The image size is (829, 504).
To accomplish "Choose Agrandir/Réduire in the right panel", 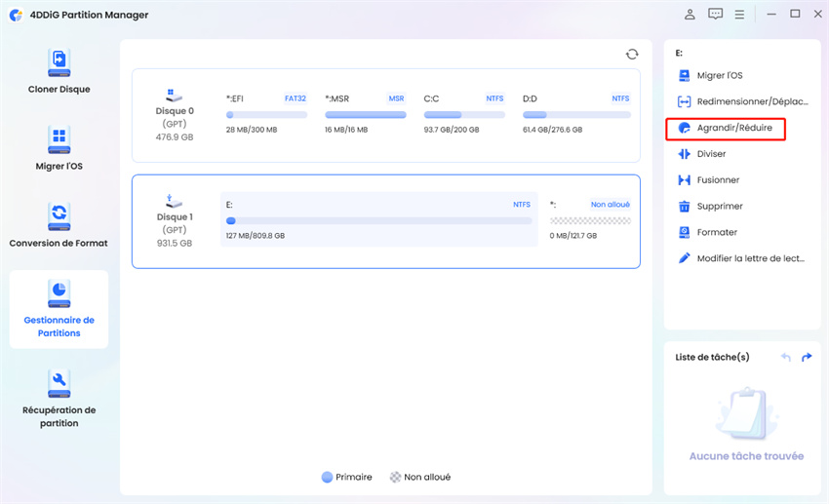I will click(733, 128).
